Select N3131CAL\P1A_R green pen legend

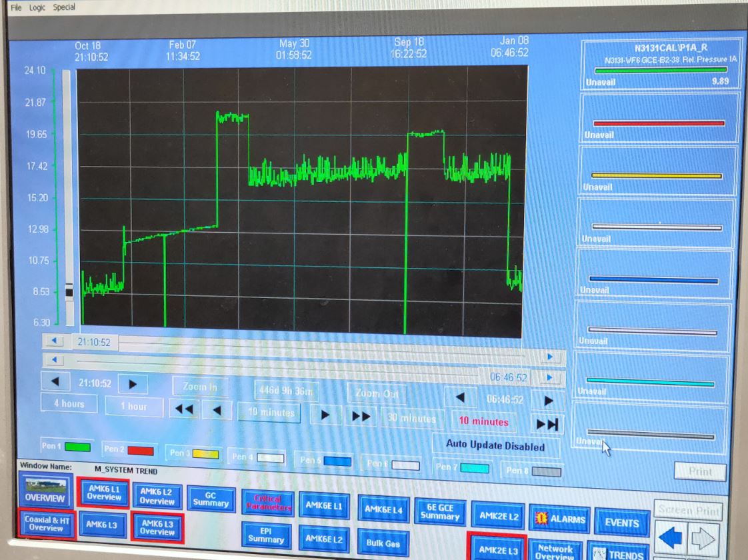(661, 65)
